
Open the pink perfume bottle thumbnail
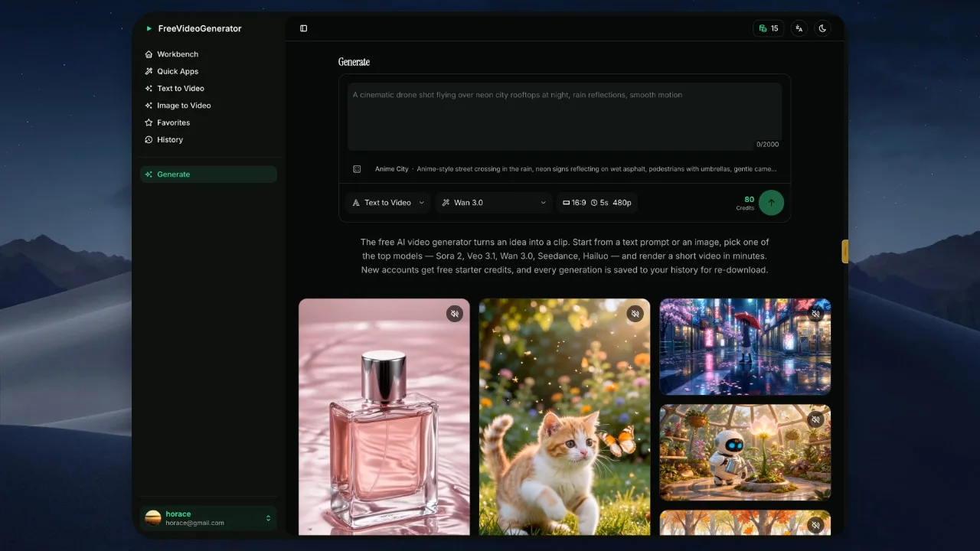[x=384, y=417]
